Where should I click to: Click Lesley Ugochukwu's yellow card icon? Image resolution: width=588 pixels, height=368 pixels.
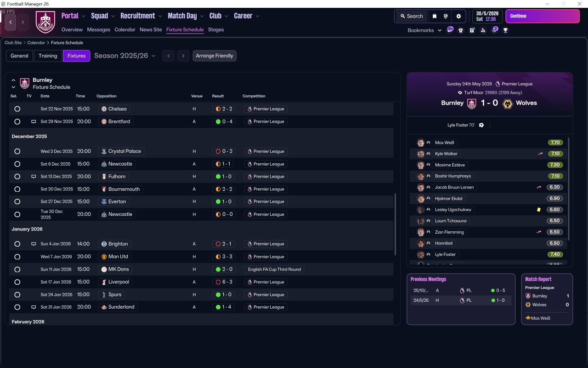(x=539, y=210)
